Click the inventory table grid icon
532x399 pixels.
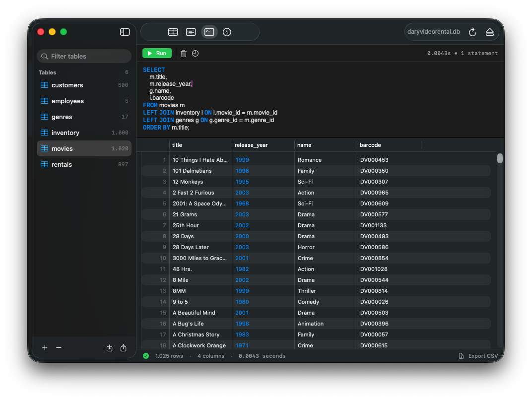(45, 133)
